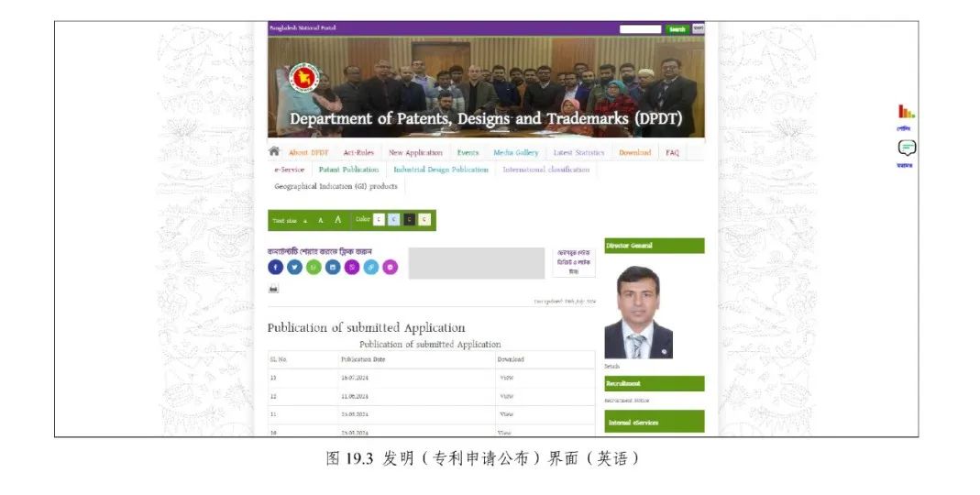
Task: Expand the New Application menu
Action: coord(415,153)
